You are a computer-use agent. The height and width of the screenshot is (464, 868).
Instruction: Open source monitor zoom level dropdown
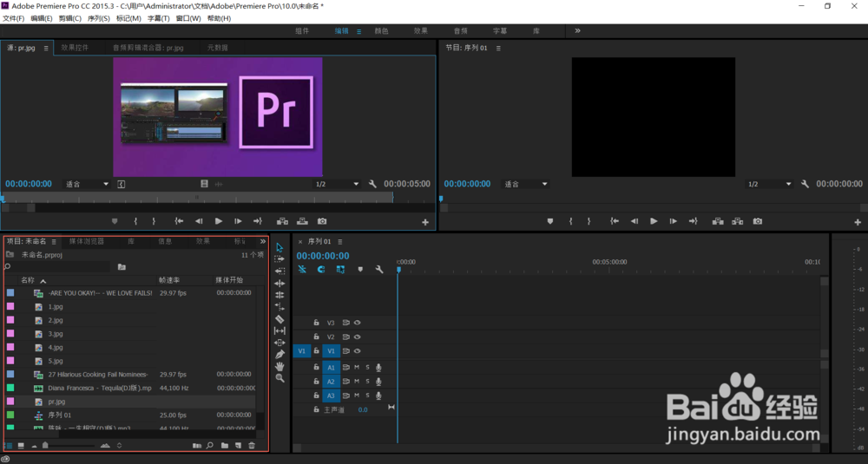click(87, 184)
